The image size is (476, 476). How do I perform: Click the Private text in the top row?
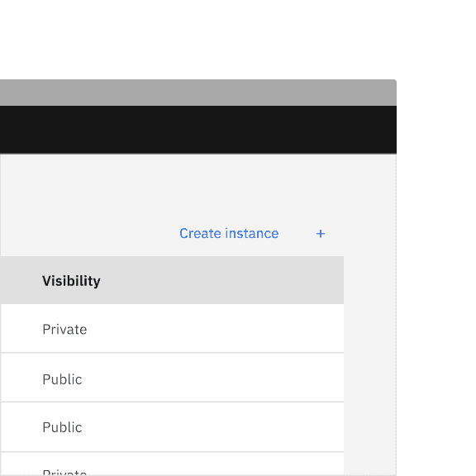(x=64, y=330)
